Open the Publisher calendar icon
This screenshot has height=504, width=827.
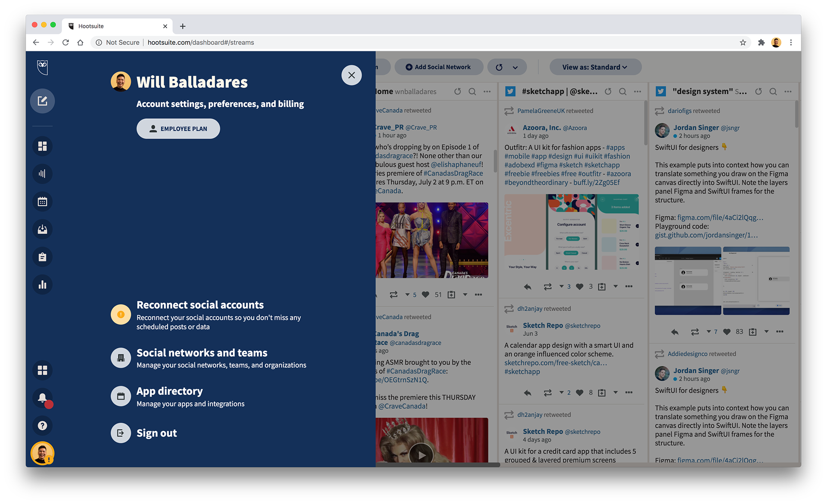42,201
